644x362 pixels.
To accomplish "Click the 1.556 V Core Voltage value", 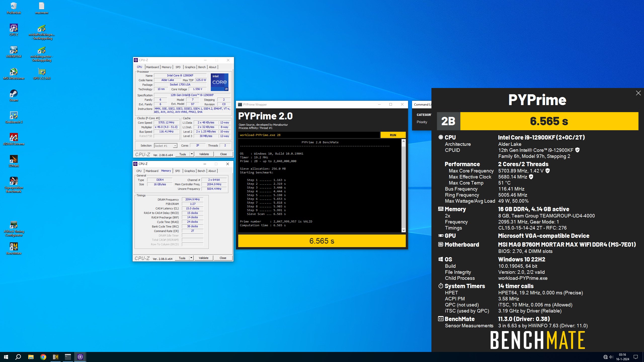I will coord(197,89).
